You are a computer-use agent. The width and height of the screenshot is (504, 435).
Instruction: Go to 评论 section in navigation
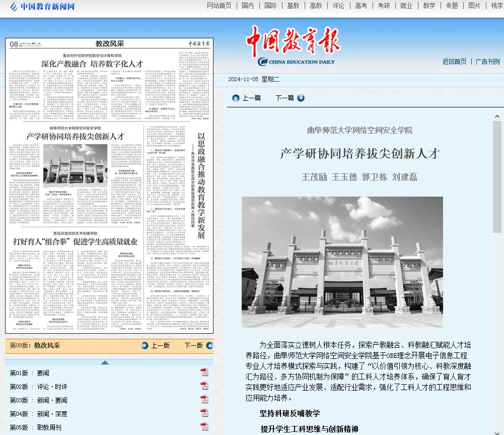(x=339, y=6)
